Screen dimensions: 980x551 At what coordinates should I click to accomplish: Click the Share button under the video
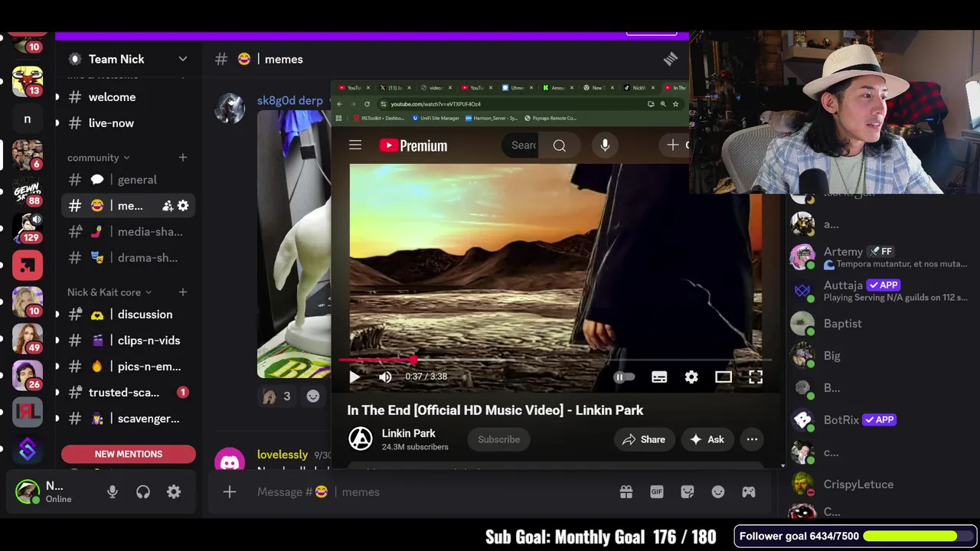pyautogui.click(x=644, y=439)
